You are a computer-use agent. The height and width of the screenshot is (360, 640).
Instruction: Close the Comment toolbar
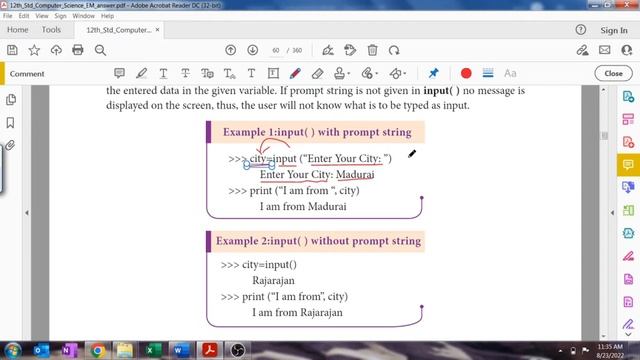coord(613,73)
